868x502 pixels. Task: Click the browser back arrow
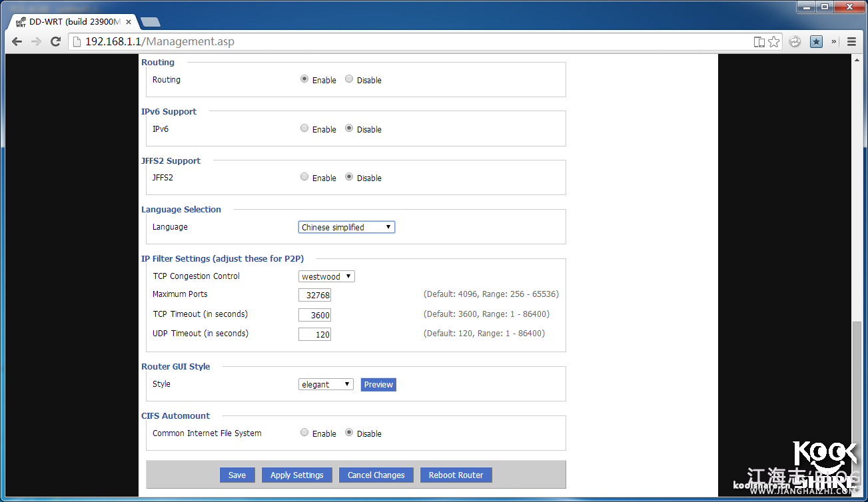(17, 42)
